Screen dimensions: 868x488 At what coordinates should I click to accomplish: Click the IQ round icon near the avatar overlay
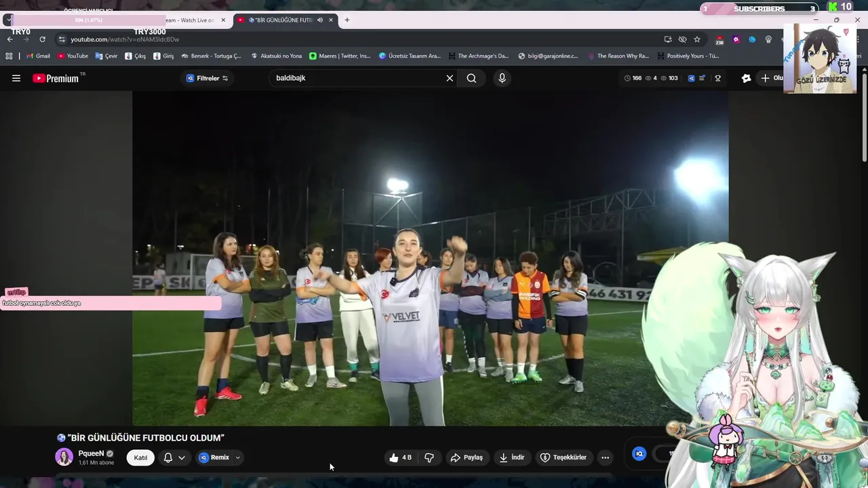click(639, 454)
